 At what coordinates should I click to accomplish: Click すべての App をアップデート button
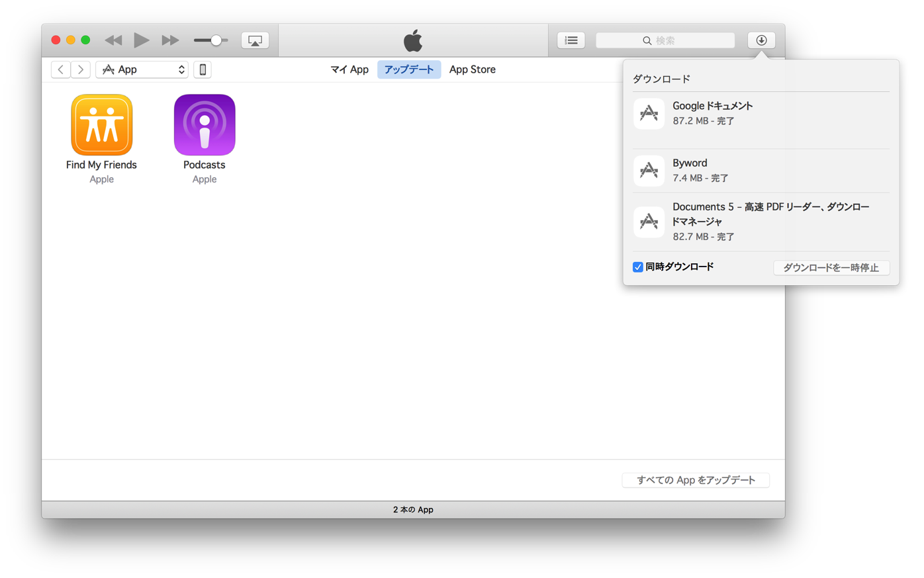(696, 480)
